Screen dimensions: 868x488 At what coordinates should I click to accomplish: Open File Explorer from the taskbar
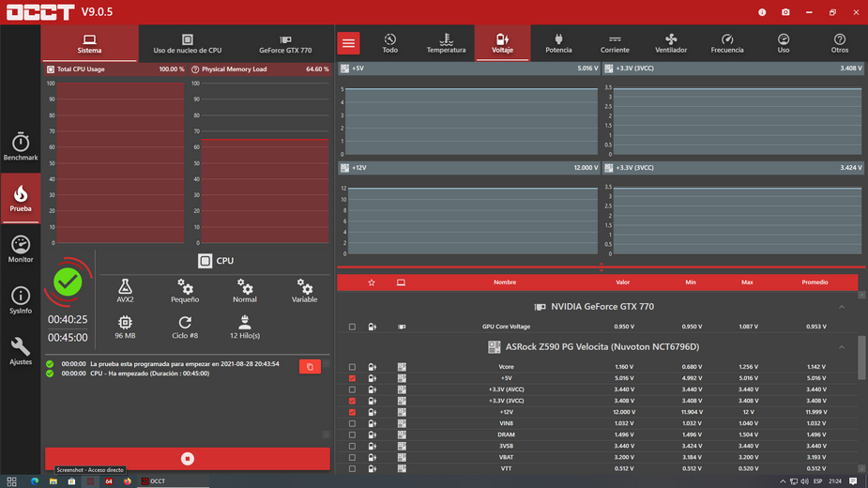coord(53,481)
